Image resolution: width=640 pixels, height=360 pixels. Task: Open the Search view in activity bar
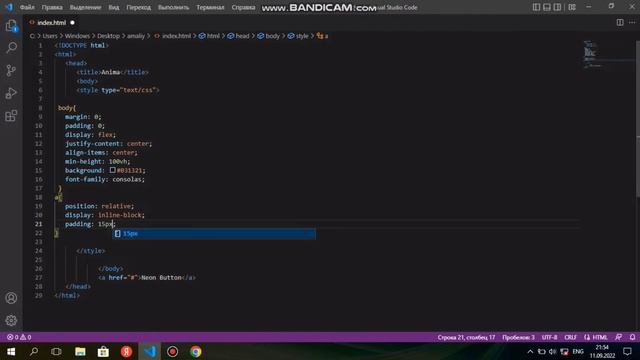click(11, 48)
